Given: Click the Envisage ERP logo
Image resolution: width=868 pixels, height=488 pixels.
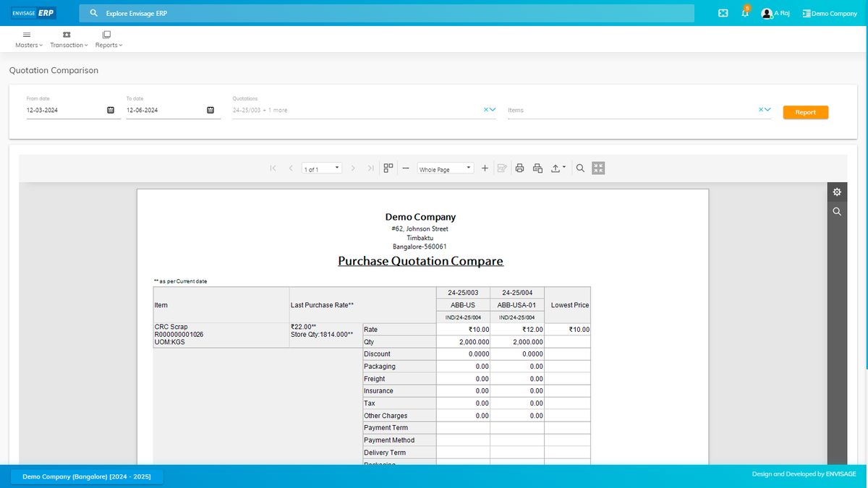Looking at the screenshot, I should click(x=33, y=13).
